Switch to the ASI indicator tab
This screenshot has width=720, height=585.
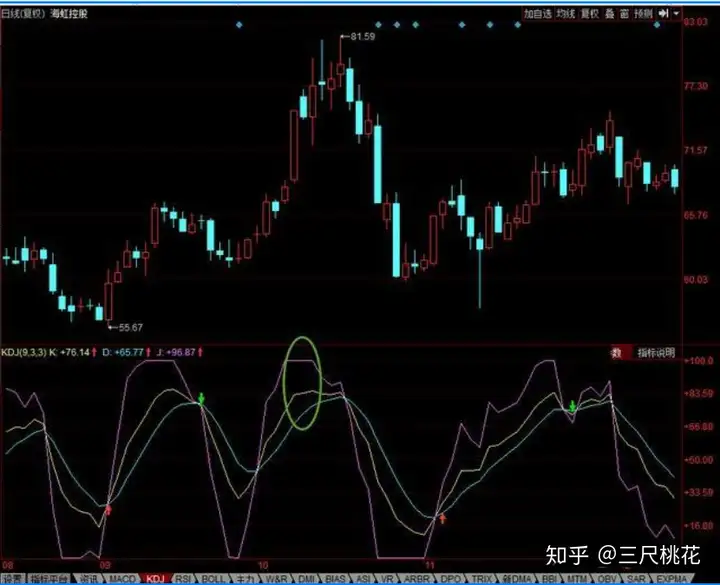pyautogui.click(x=363, y=579)
